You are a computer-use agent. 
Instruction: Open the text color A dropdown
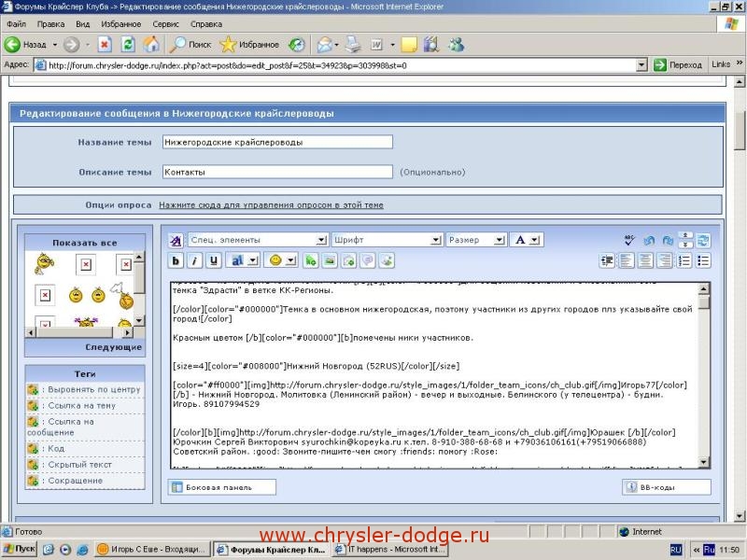pos(527,240)
